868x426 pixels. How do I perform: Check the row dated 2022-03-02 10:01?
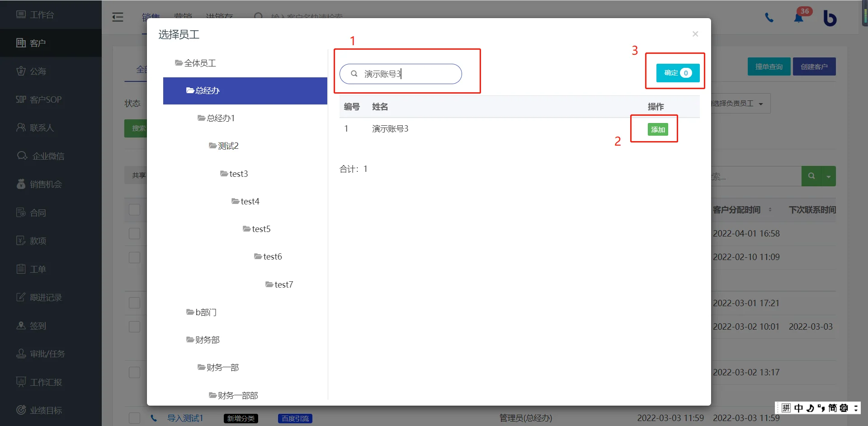pos(134,327)
